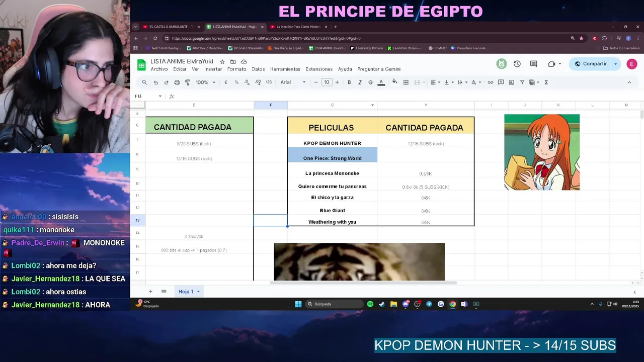Image resolution: width=644 pixels, height=362 pixels.
Task: Apply bold formatting
Action: click(349, 82)
